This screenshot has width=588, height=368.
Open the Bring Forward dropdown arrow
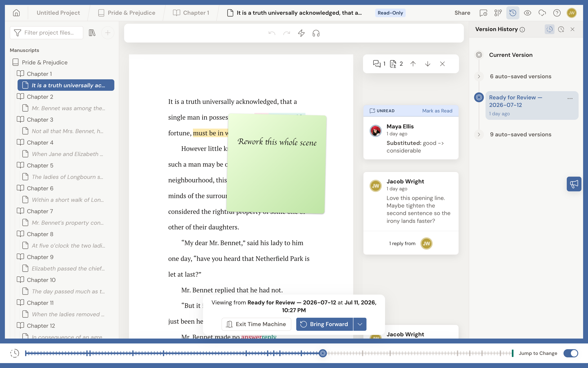pos(360,324)
